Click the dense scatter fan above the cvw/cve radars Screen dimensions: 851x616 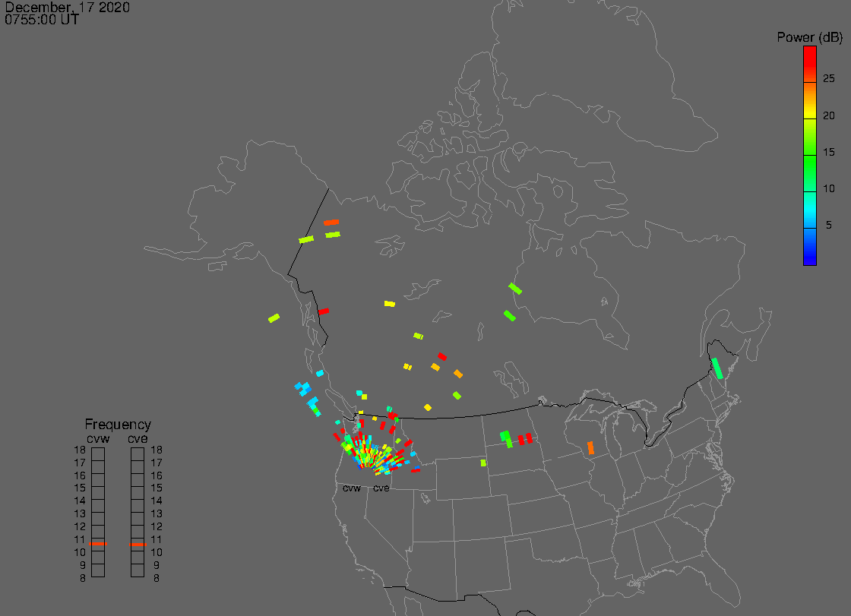(375, 453)
